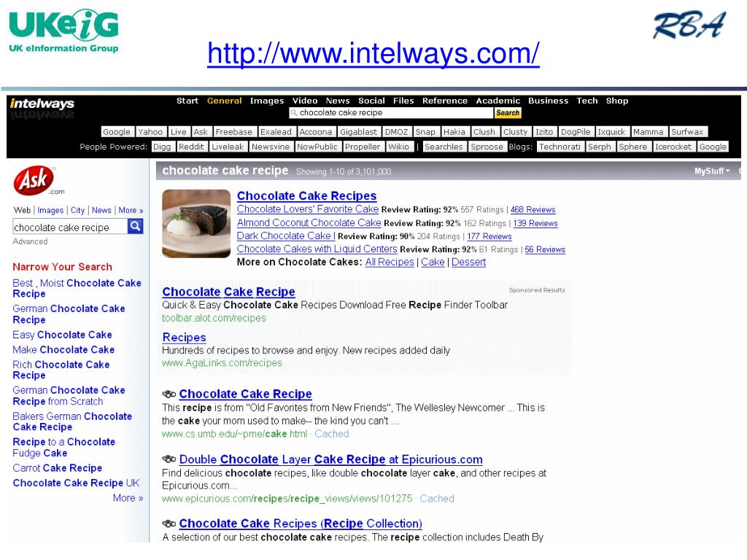Image resolution: width=747 pixels, height=560 pixels.
Task: Open the 177 Reviews link
Action: [x=489, y=236]
